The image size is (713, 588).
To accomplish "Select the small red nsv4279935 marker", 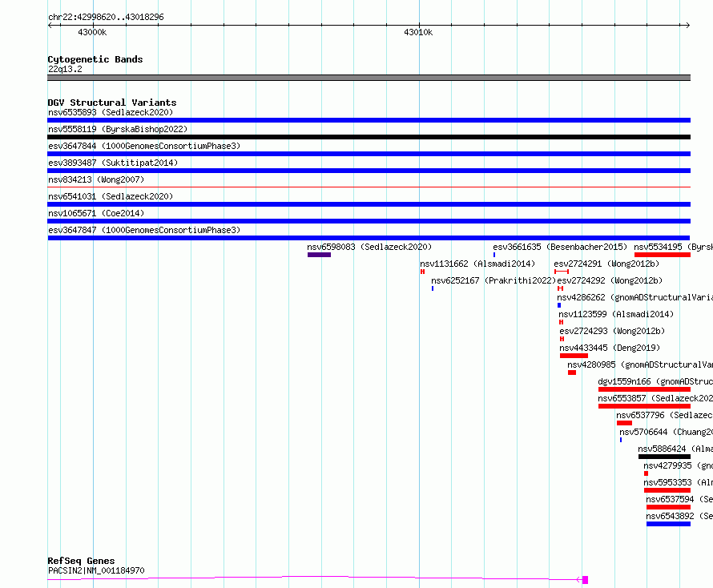I will 647,473.
